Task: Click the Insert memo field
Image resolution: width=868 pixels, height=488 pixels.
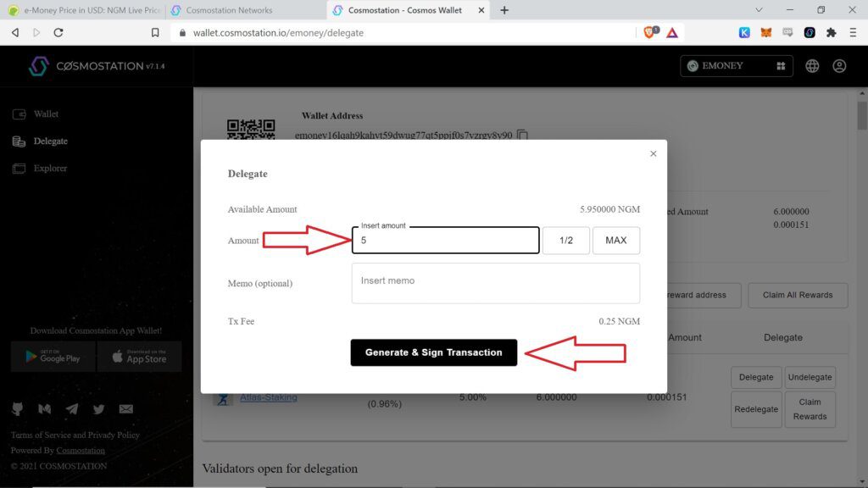Action: click(x=495, y=283)
